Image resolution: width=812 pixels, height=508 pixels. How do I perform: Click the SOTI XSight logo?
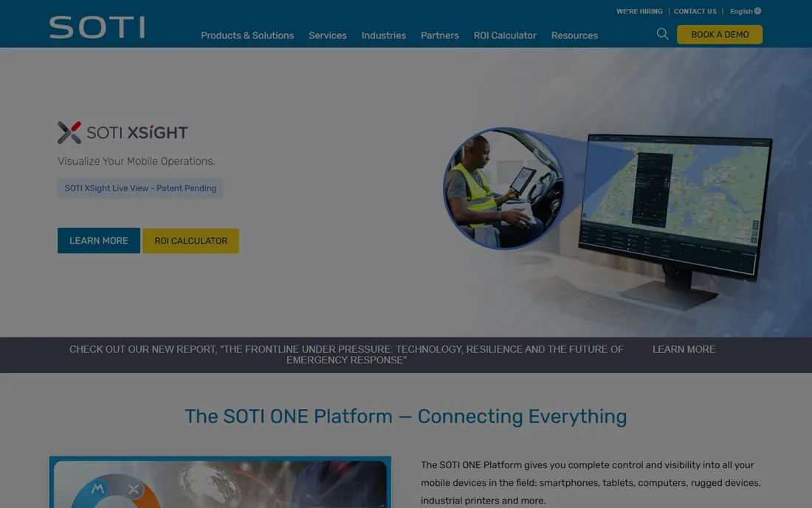coord(123,133)
